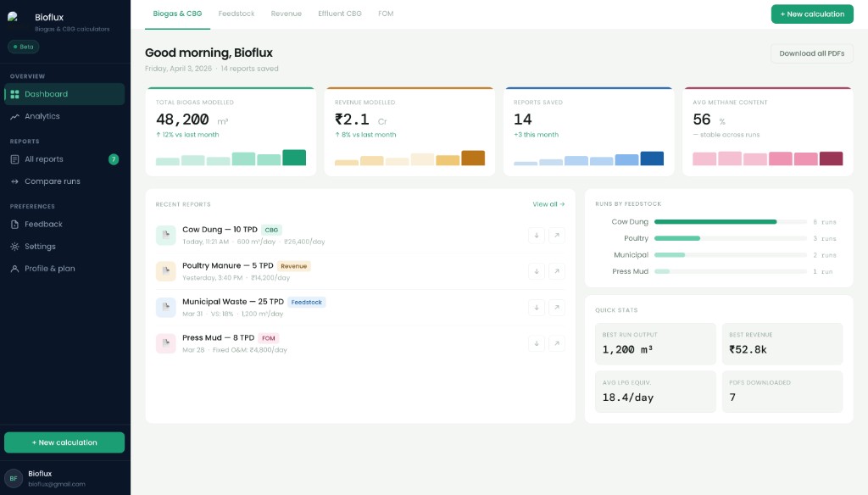This screenshot has width=868, height=495.
Task: Switch to the FOM tab
Action: click(x=386, y=14)
